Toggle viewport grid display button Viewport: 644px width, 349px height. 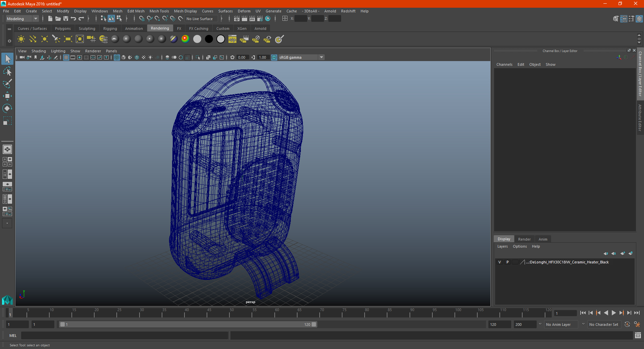pyautogui.click(x=66, y=57)
